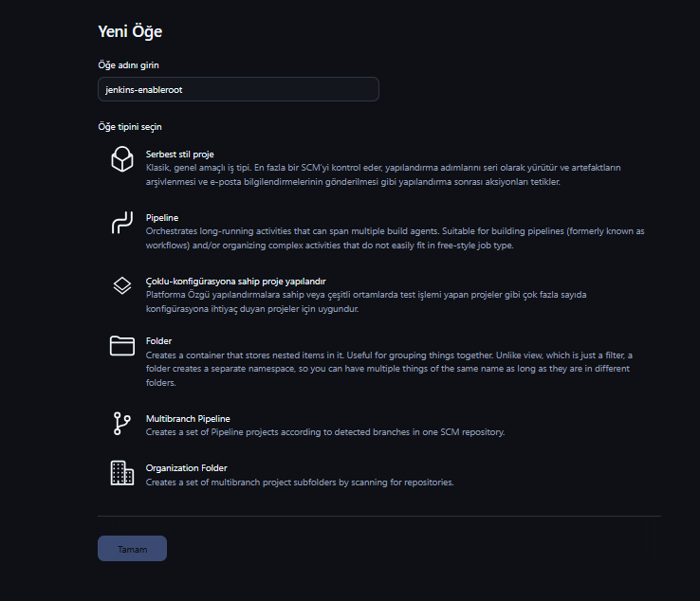Click the Folder description paragraph

click(388, 369)
